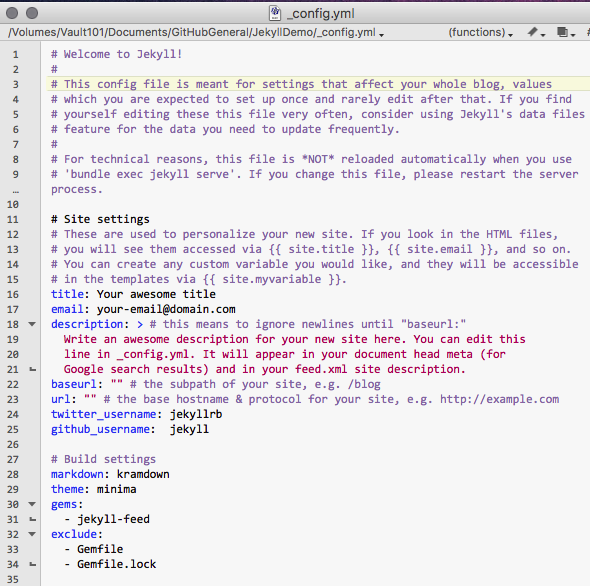Click the '- Gemfile' entry on line 33
Viewport: 590px width, 586px height.
(x=93, y=549)
